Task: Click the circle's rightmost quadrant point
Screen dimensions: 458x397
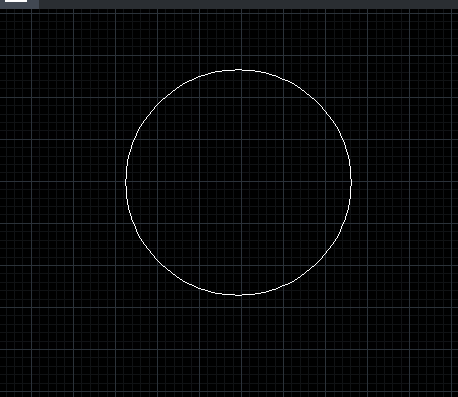Action: point(351,182)
